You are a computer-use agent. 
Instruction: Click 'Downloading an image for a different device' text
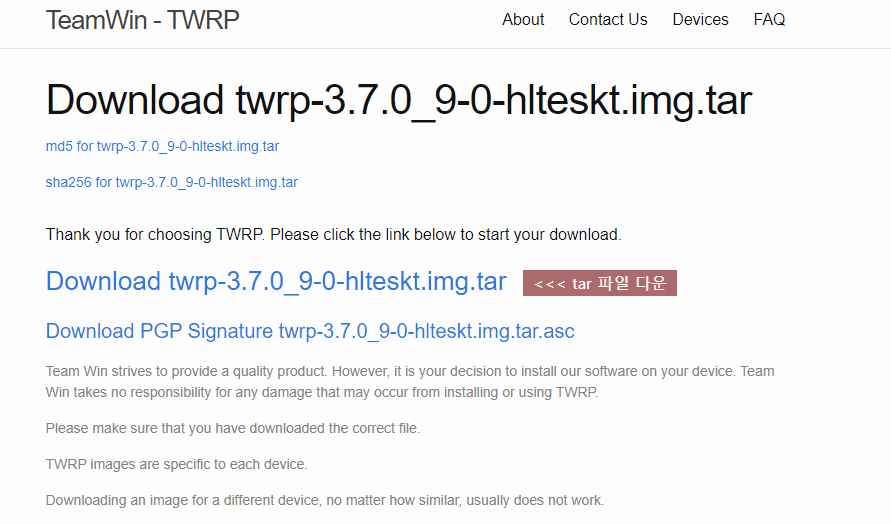tap(325, 501)
